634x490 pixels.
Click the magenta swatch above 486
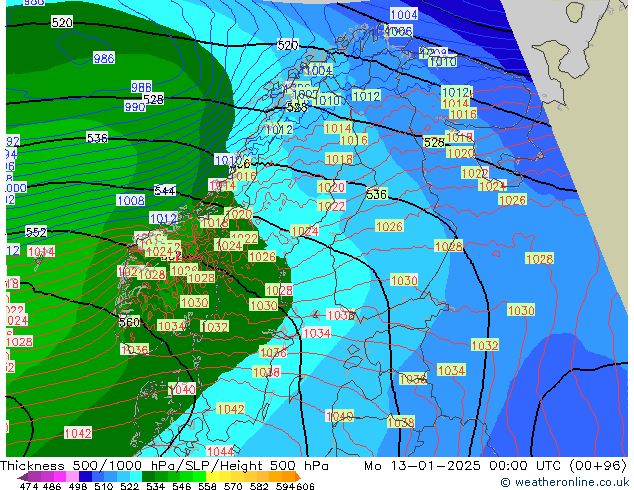pos(59,476)
